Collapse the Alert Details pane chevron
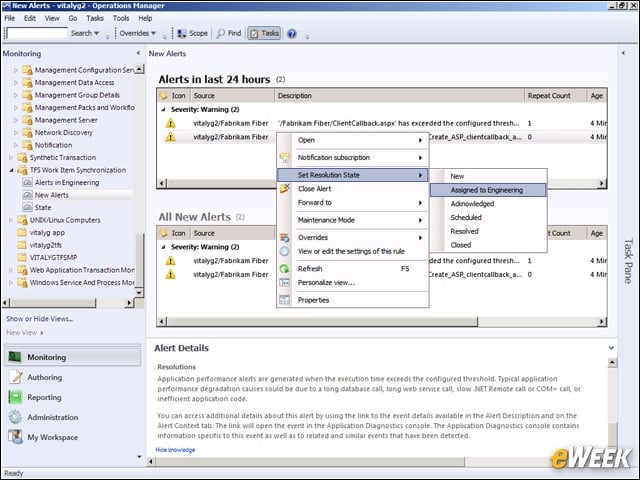The width and height of the screenshot is (640, 480). (611, 348)
